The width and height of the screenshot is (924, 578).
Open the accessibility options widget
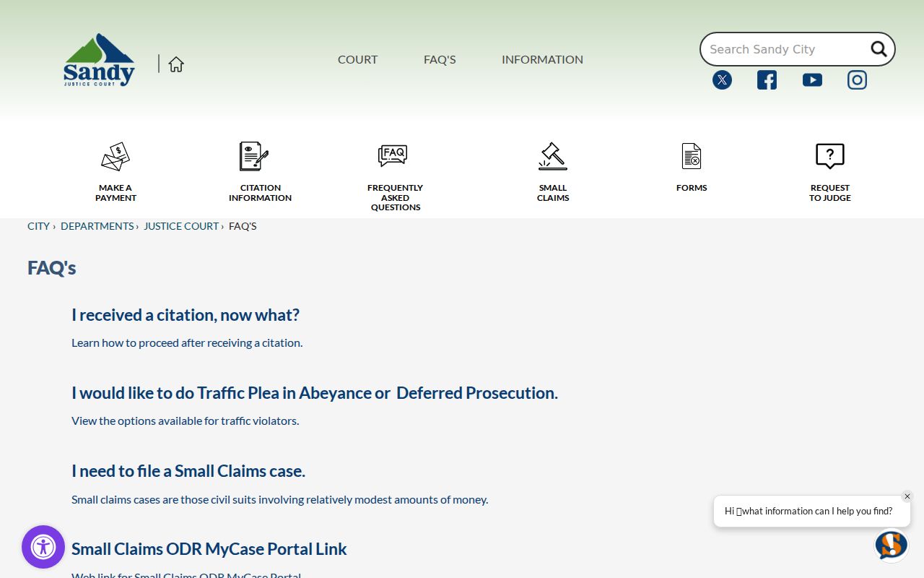tap(43, 547)
